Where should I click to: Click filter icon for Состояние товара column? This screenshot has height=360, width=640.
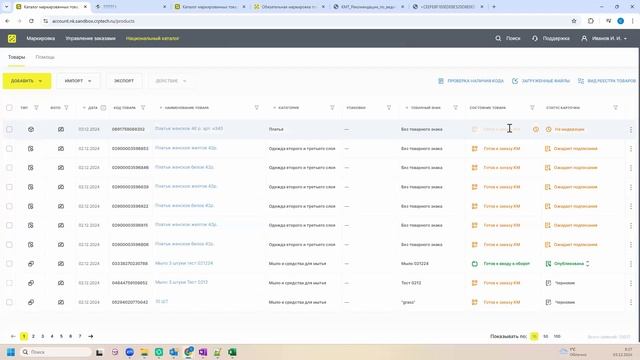coord(532,108)
